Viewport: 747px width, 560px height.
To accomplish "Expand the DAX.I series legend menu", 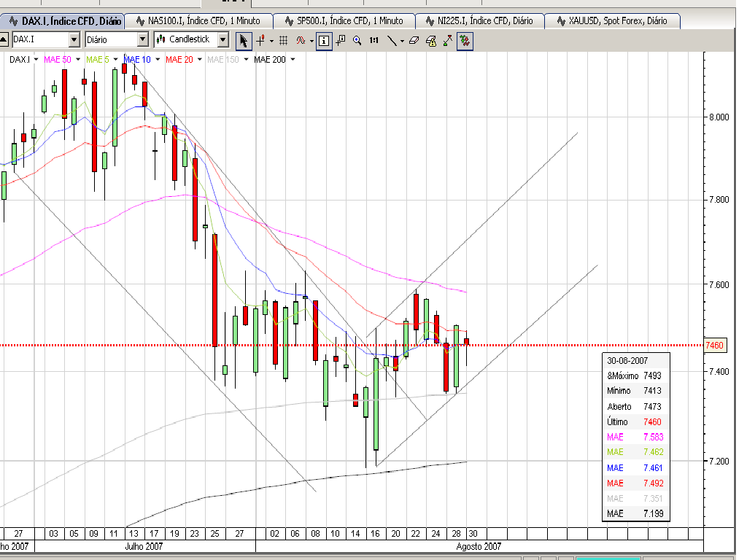I will pos(36,60).
